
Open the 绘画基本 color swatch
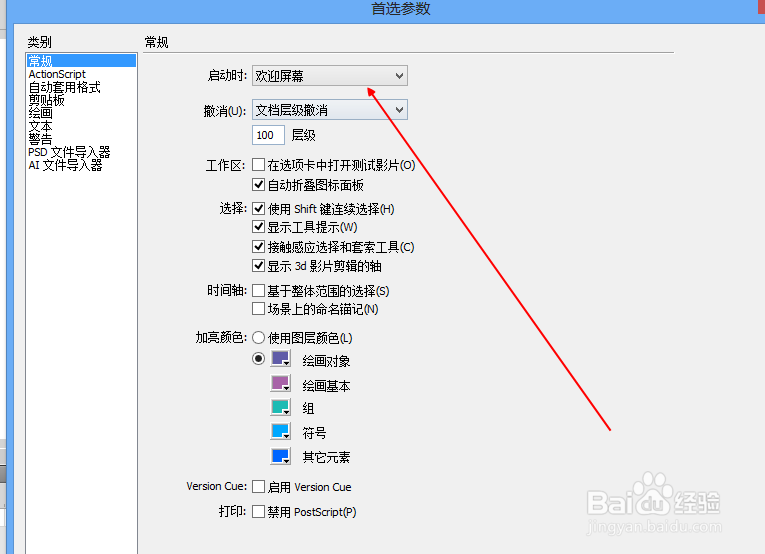point(281,383)
